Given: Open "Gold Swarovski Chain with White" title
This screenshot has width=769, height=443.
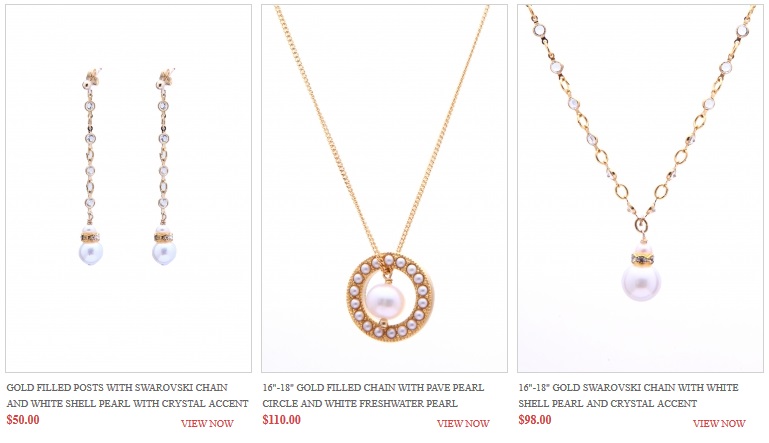Looking at the screenshot, I should (628, 388).
